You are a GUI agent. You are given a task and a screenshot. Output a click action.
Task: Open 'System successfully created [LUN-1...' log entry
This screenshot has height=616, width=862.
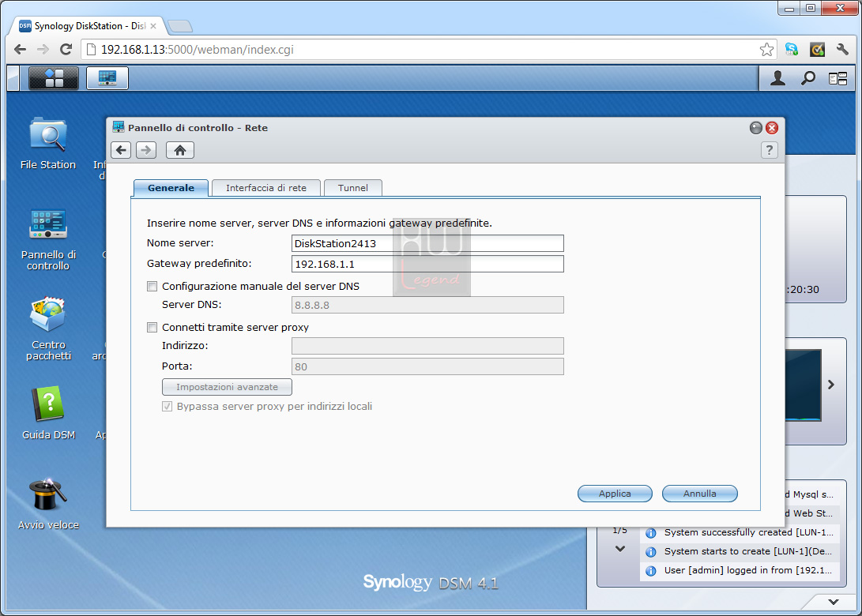point(740,532)
